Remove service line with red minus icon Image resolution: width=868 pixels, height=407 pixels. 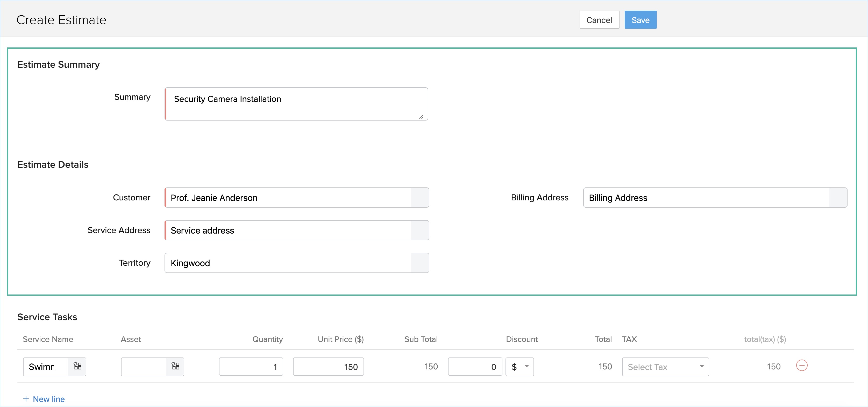point(801,366)
